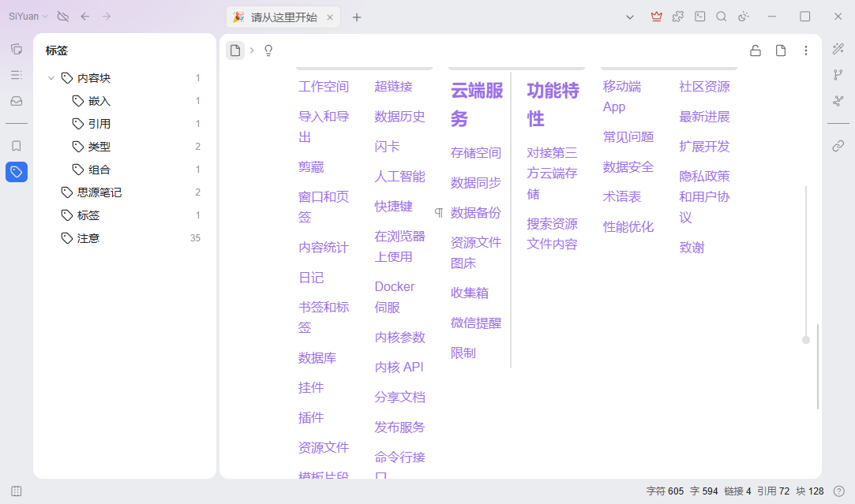Open the 人工智能 link
The image size is (855, 504).
(x=399, y=176)
